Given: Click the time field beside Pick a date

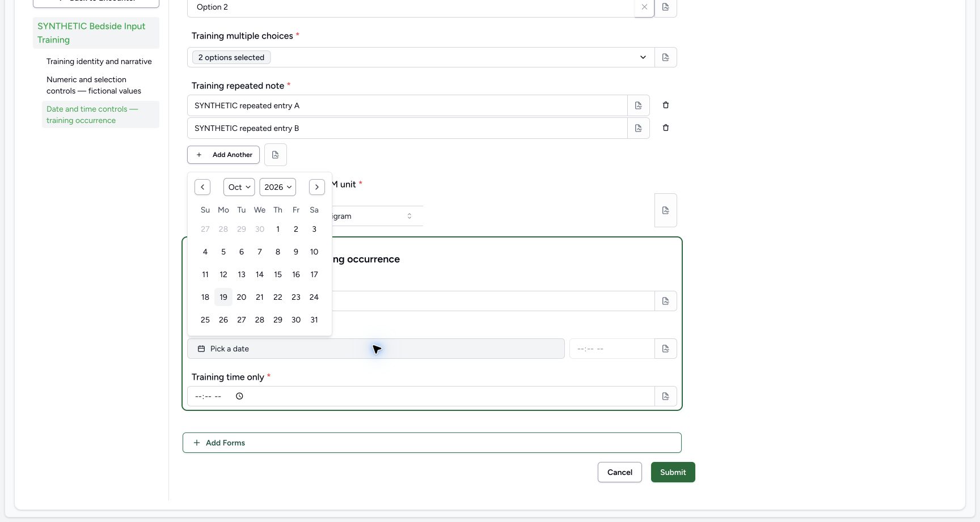Looking at the screenshot, I should 612,349.
